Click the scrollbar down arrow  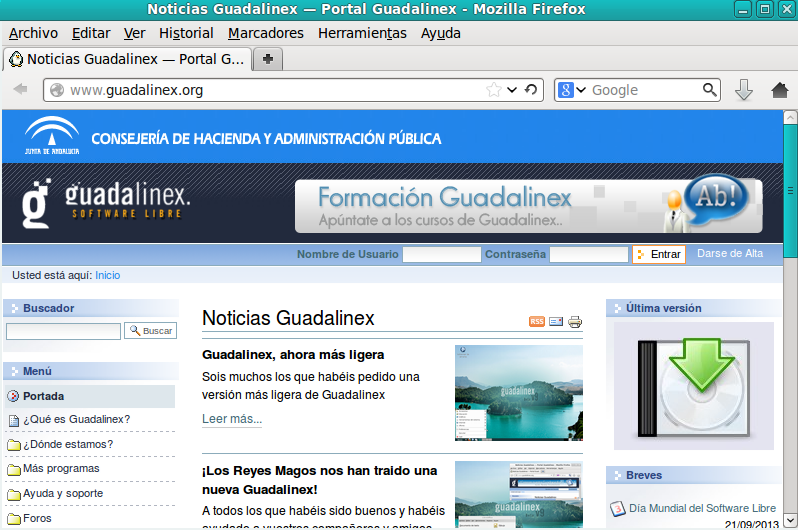coord(790,520)
